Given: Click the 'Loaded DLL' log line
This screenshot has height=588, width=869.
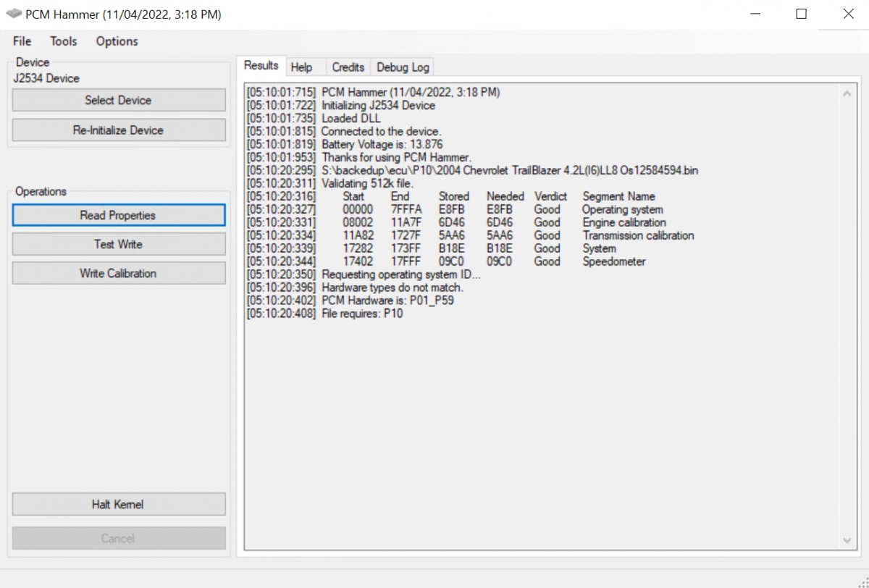Looking at the screenshot, I should [314, 118].
